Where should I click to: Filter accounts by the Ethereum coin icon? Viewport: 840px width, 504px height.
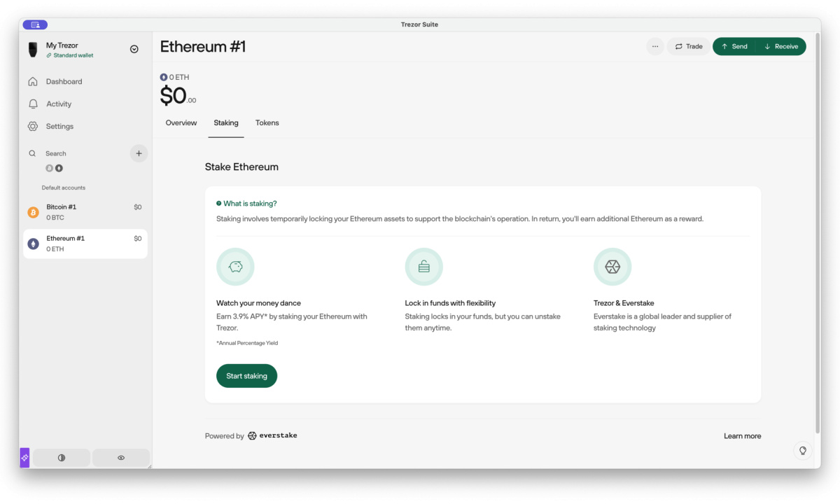click(x=59, y=168)
